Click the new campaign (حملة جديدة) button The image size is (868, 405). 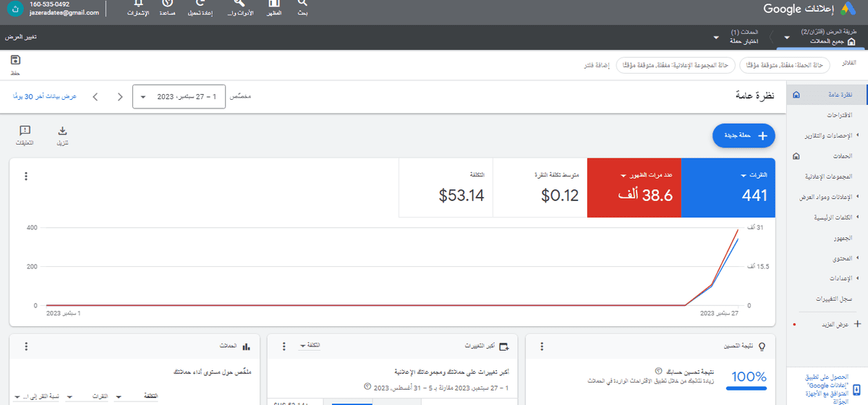point(744,135)
